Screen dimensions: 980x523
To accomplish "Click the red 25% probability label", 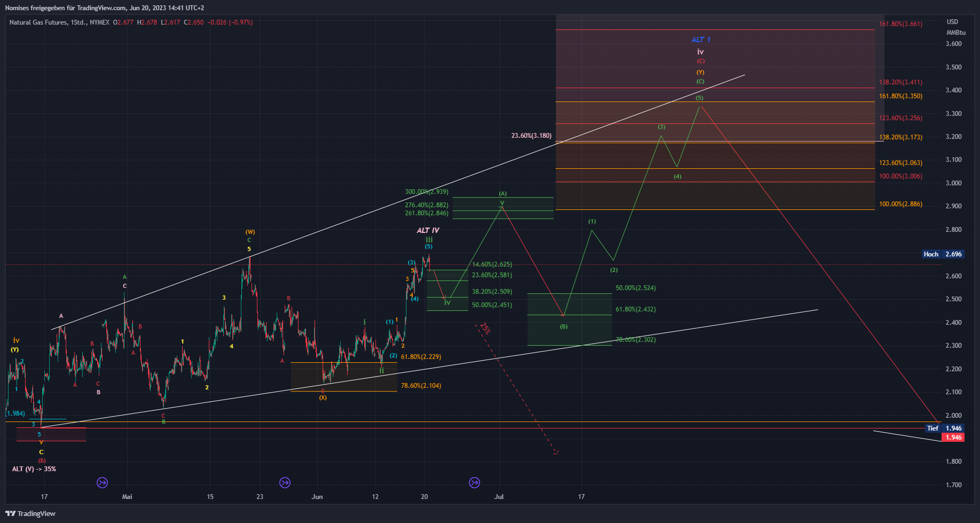I will (485, 328).
